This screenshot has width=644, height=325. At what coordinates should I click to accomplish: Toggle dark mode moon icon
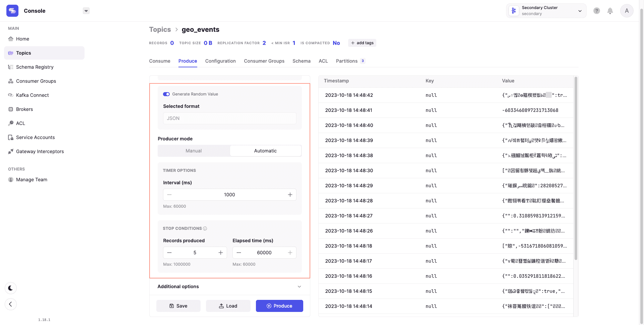click(x=11, y=288)
